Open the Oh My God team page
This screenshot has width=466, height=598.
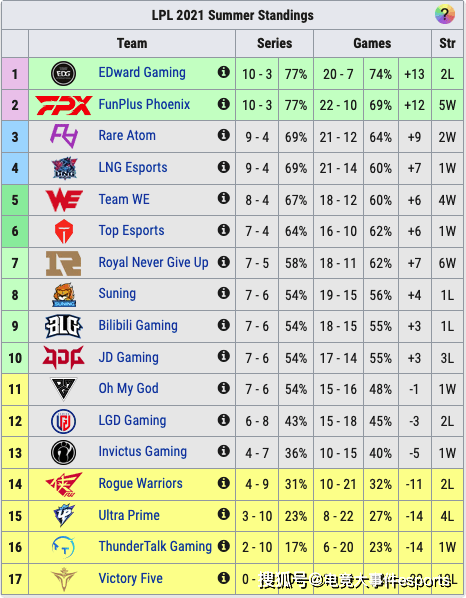pyautogui.click(x=128, y=388)
